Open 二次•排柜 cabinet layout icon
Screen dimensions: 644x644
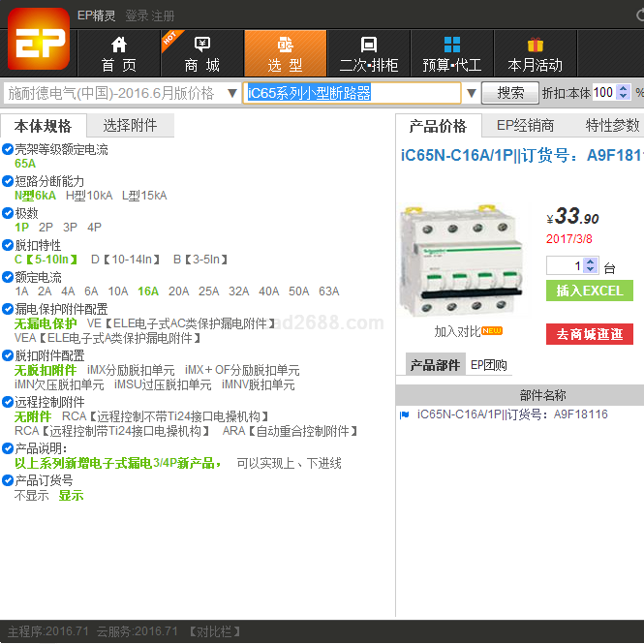368,45
